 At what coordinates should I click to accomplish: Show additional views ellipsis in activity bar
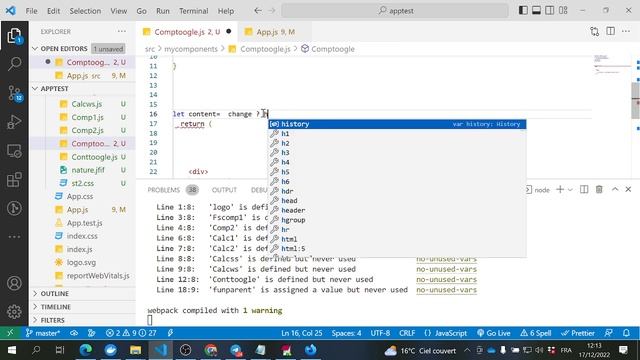coord(14,237)
